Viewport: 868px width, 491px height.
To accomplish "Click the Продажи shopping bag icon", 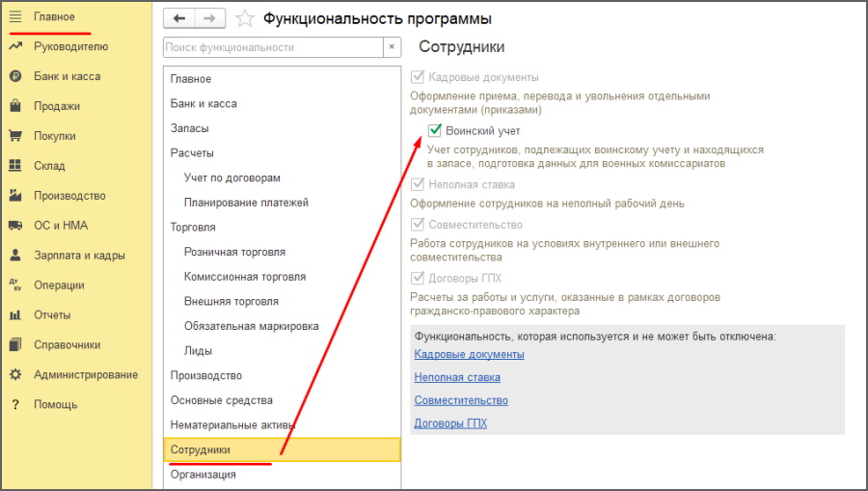I will tap(15, 106).
